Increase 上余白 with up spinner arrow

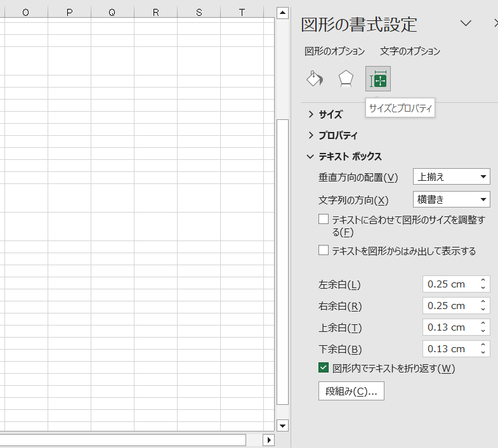pos(483,324)
